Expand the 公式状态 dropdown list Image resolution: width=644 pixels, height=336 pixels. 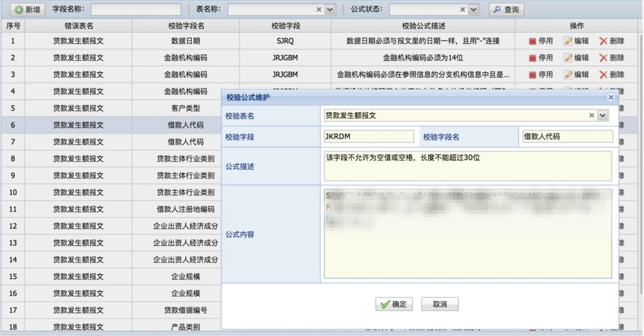[473, 9]
